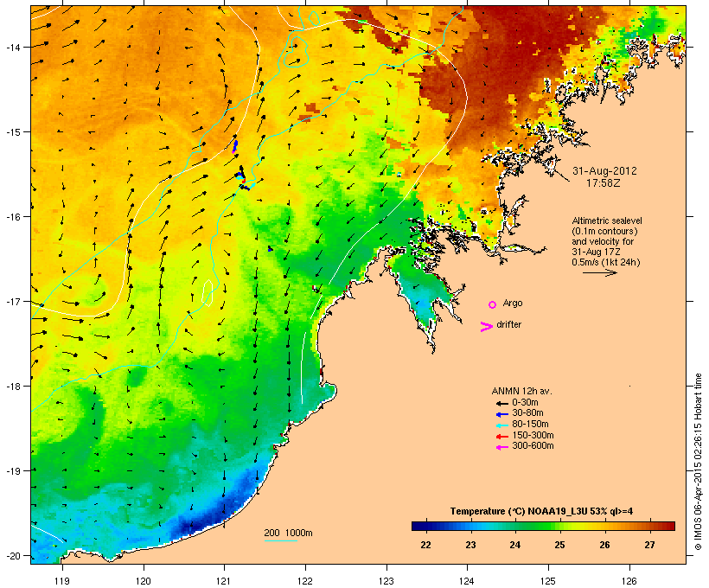Click the 0-30m depth label
709x588 pixels.
(x=525, y=403)
